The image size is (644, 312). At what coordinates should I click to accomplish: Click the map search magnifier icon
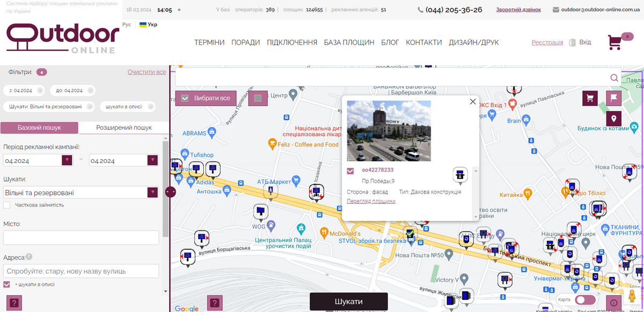coord(614,78)
